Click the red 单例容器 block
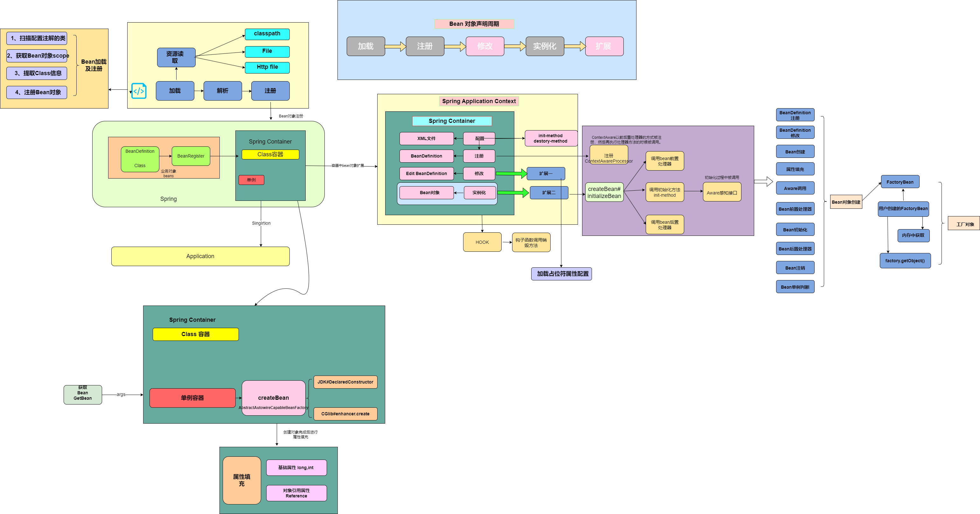The image size is (980, 514). 192,398
